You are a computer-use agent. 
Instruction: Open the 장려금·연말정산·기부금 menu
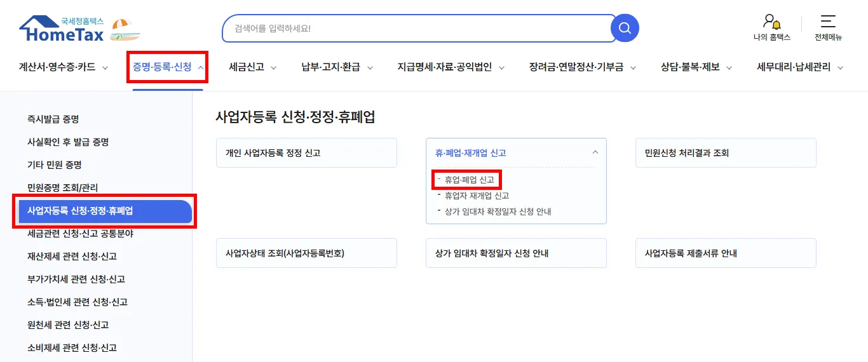(x=582, y=67)
